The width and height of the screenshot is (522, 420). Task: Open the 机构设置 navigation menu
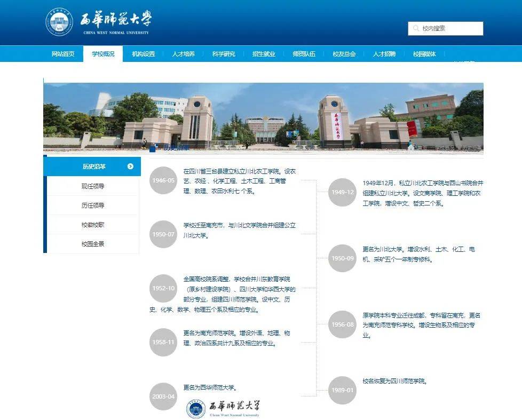click(144, 54)
